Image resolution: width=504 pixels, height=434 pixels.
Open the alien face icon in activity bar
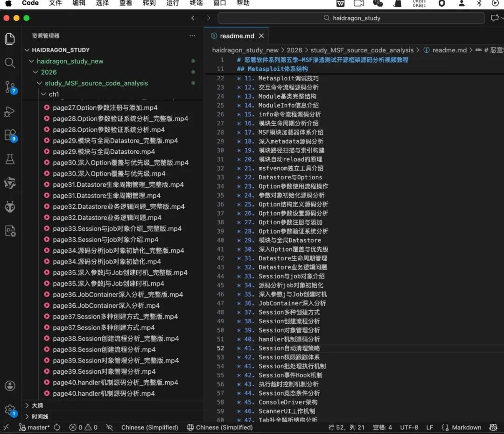coord(10,207)
